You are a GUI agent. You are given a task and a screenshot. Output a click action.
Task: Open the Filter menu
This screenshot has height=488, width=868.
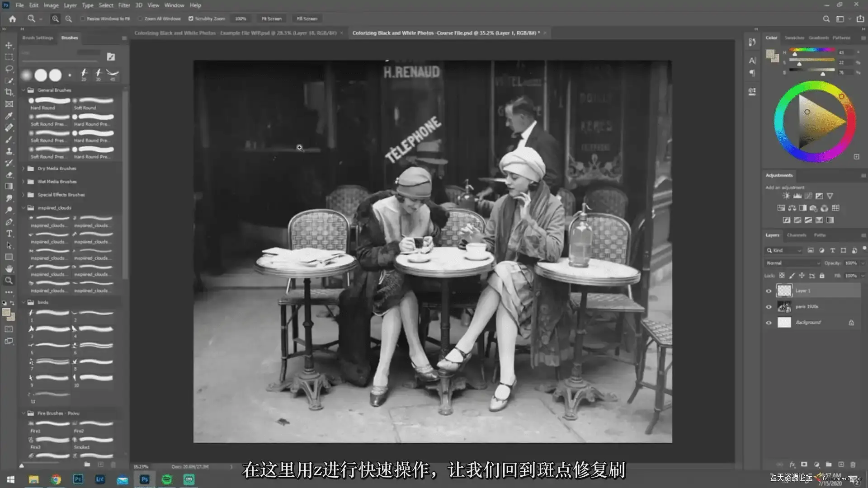click(124, 5)
